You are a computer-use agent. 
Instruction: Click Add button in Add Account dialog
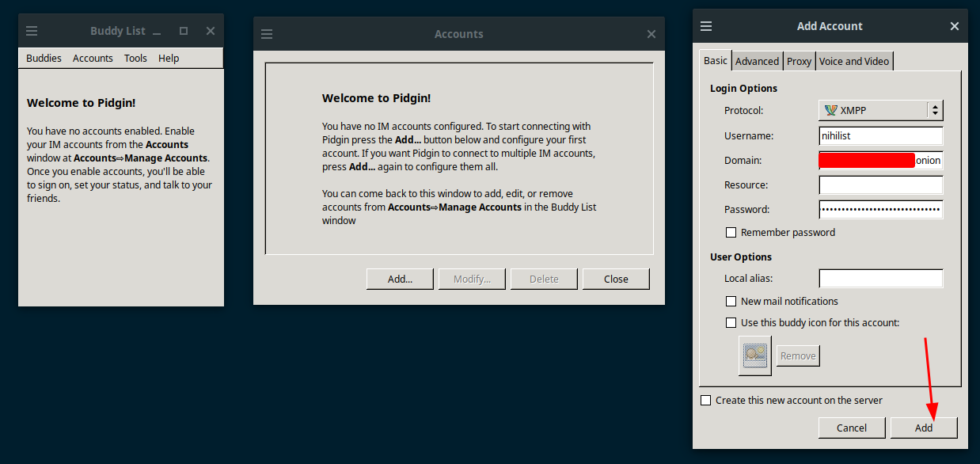click(924, 428)
